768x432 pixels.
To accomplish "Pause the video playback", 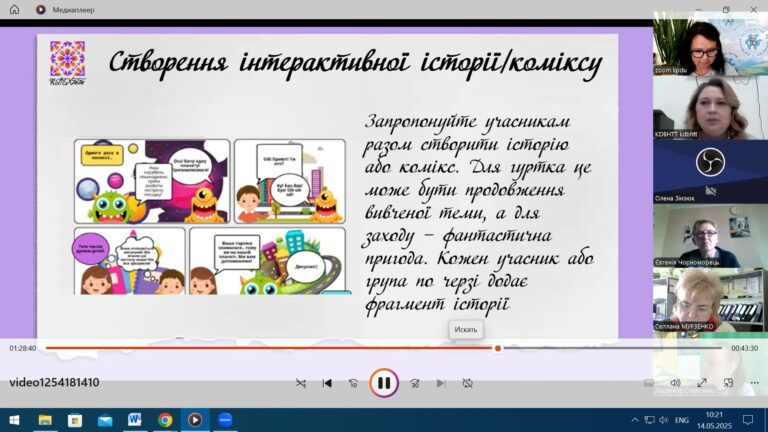I will (x=383, y=383).
